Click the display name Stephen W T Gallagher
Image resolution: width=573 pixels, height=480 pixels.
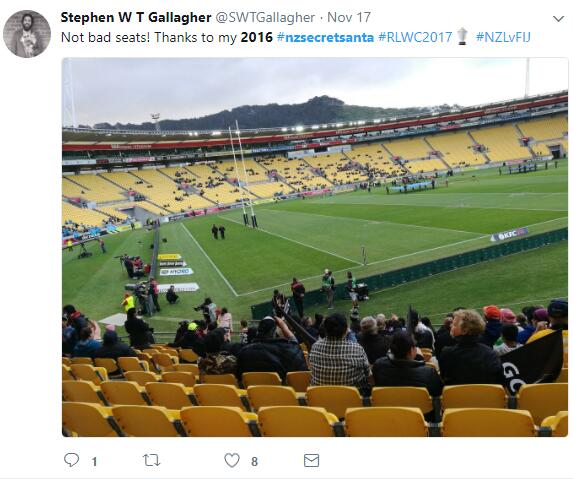tap(136, 17)
